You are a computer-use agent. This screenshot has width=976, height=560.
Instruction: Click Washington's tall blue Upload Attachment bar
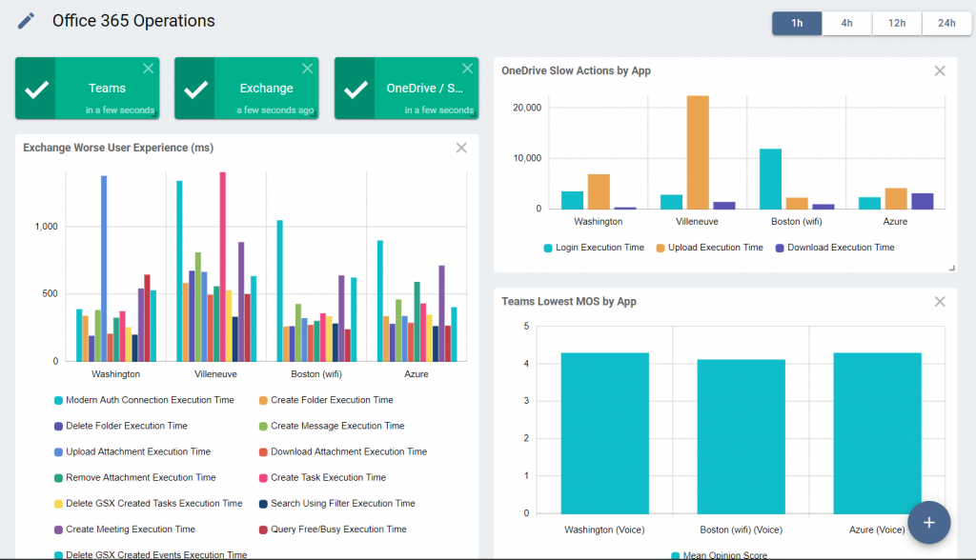[x=104, y=269]
